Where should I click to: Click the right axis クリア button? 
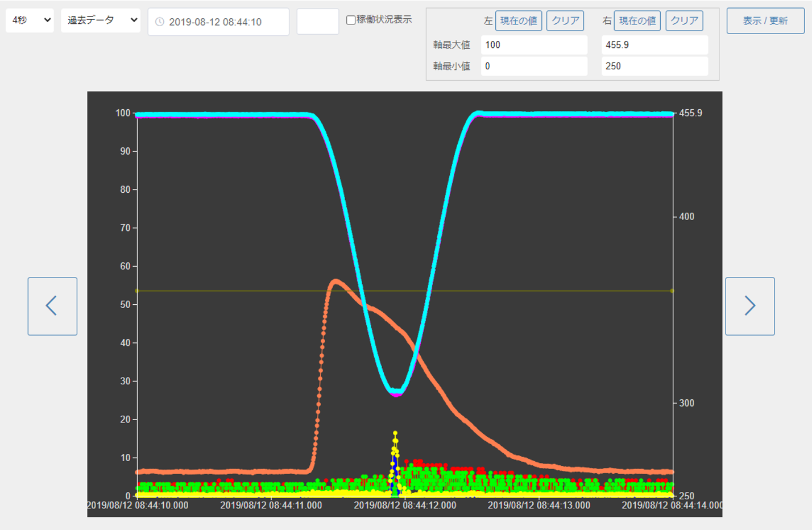point(684,21)
